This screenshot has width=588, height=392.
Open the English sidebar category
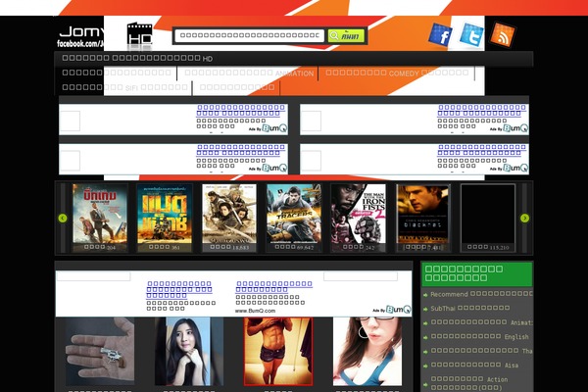coord(477,337)
